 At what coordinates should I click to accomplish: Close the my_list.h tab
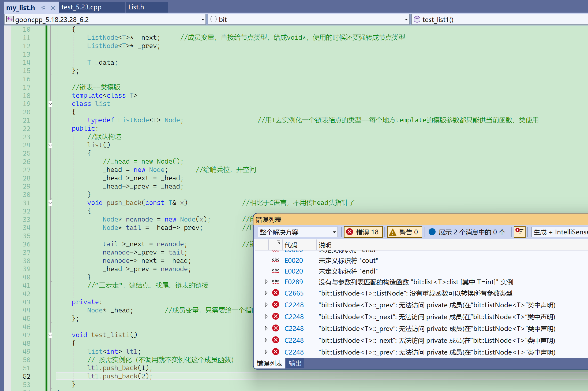pyautogui.click(x=53, y=8)
